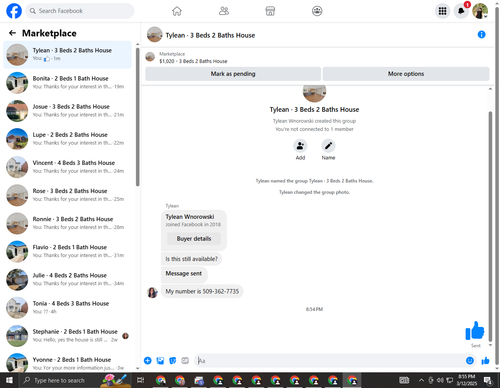Screen dimensions: 500x388
Task: Click the More options button
Action: coord(406,74)
